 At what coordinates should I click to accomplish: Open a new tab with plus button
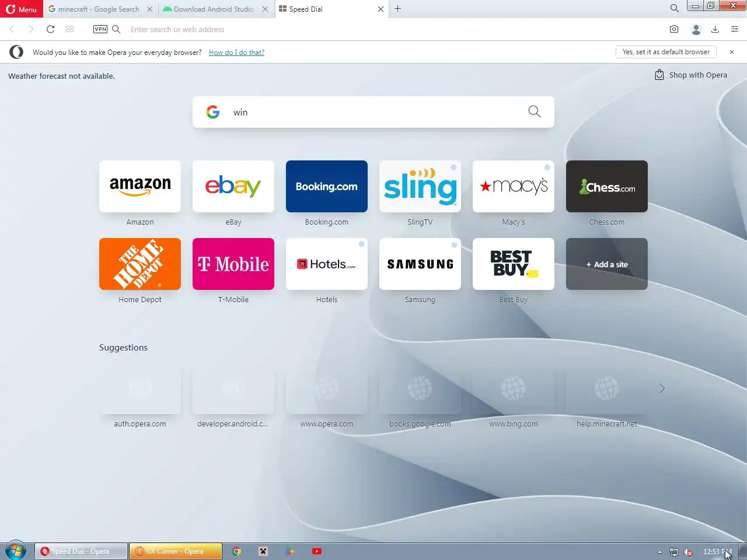coord(398,9)
